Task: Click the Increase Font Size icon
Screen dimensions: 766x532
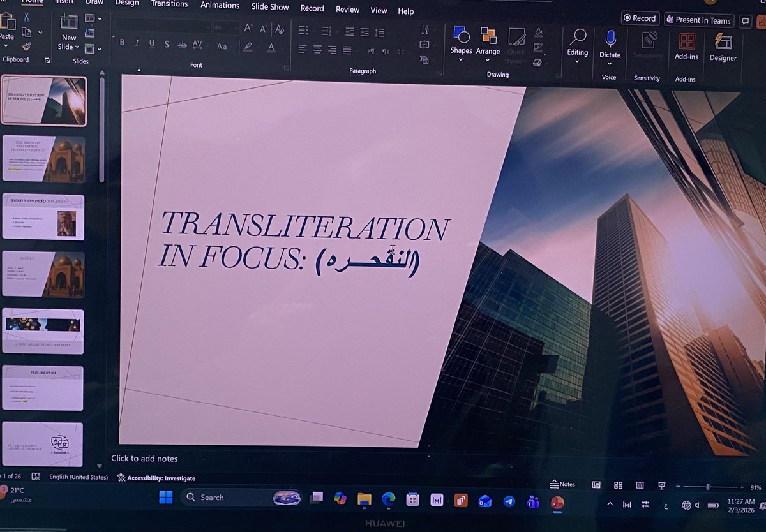Action: [x=247, y=28]
